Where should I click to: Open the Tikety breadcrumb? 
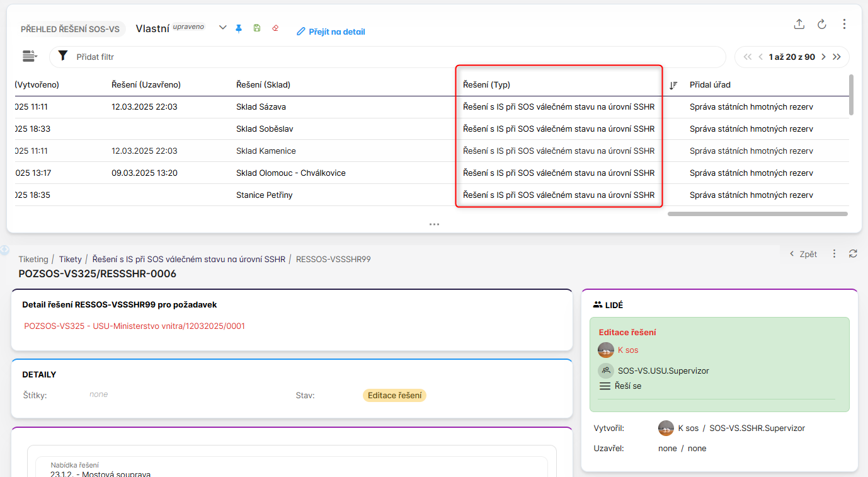coord(71,259)
